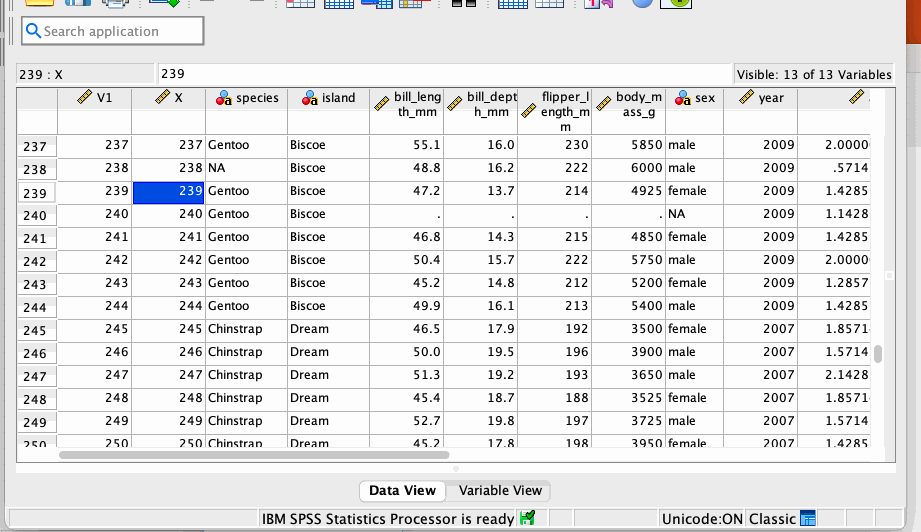Click the Search application field
Screen dimensions: 921x532
point(120,31)
